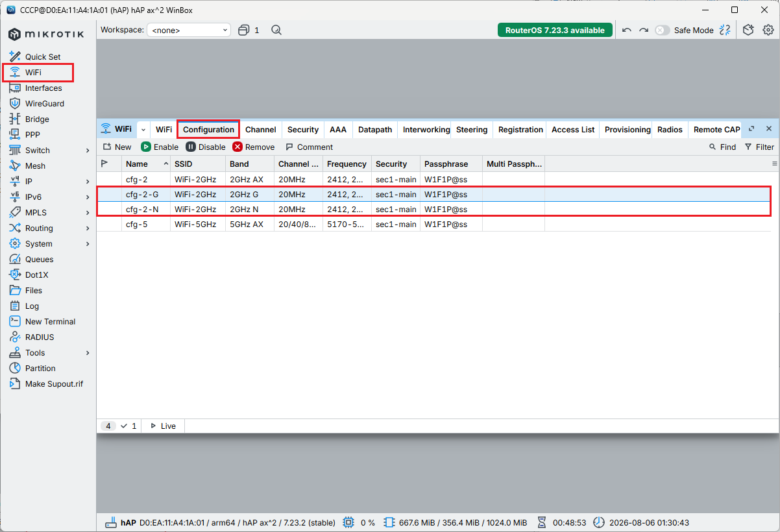Click RouterOS 7.23.3 available button
The height and width of the screenshot is (532, 780).
tap(555, 30)
